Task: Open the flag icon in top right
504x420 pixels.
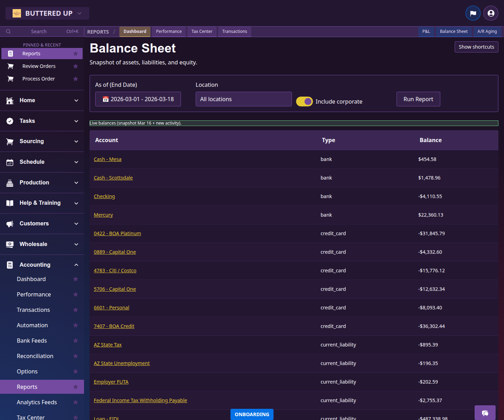Action: pyautogui.click(x=473, y=13)
